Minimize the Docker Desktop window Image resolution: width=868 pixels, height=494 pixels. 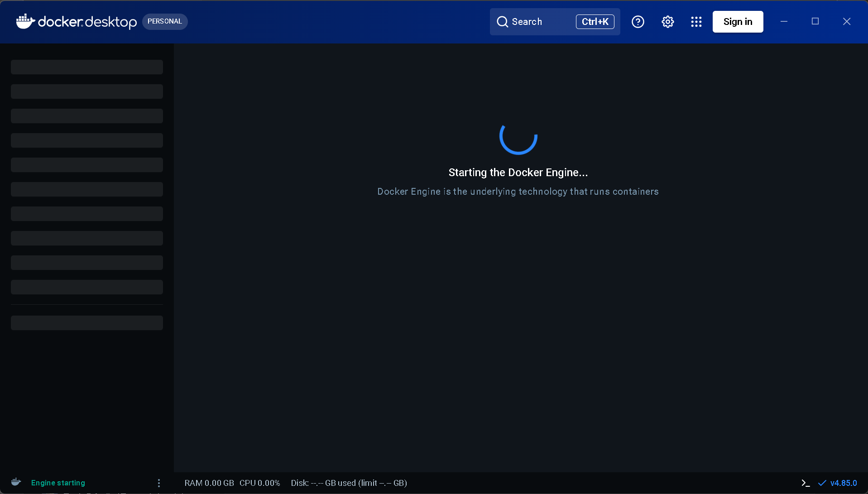coord(784,21)
